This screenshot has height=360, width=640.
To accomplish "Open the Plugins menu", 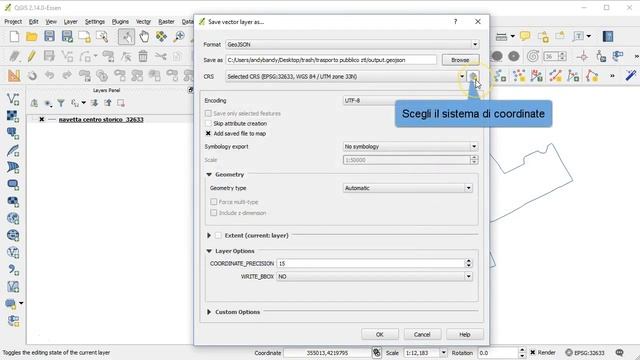I will tap(120, 22).
